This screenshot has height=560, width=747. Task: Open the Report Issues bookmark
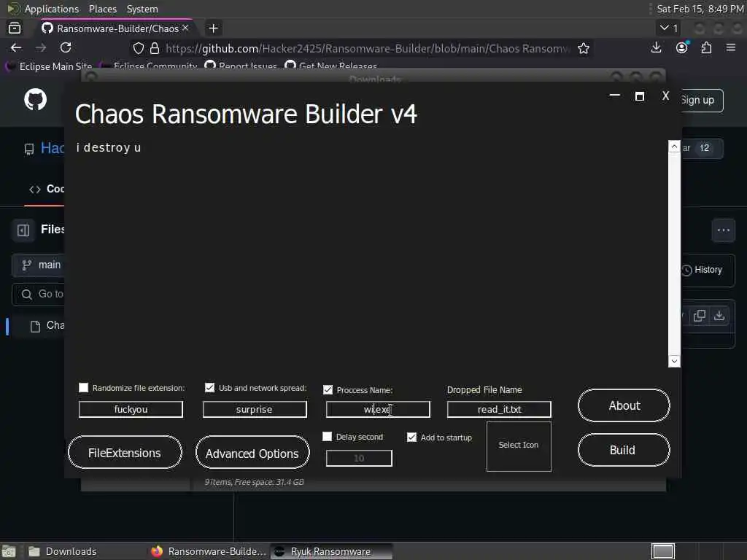241,66
